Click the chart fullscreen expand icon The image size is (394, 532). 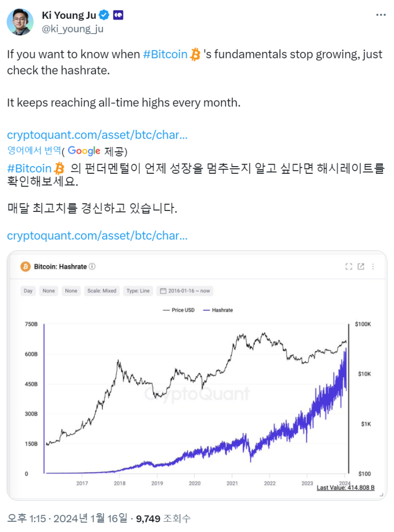click(x=349, y=267)
